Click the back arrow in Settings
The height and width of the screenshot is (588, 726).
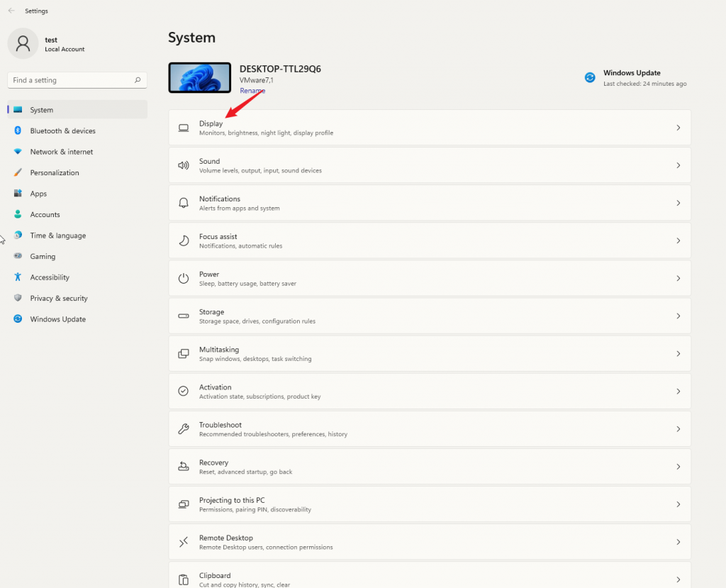click(11, 11)
